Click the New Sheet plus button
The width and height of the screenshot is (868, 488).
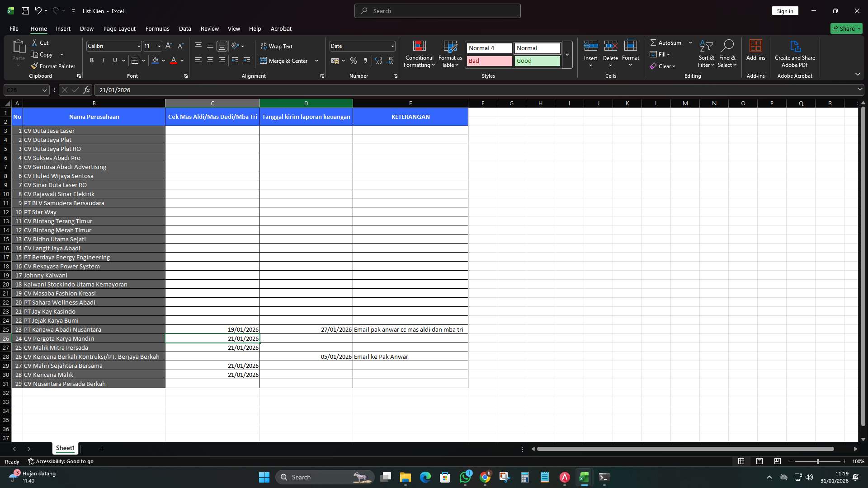pyautogui.click(x=101, y=449)
